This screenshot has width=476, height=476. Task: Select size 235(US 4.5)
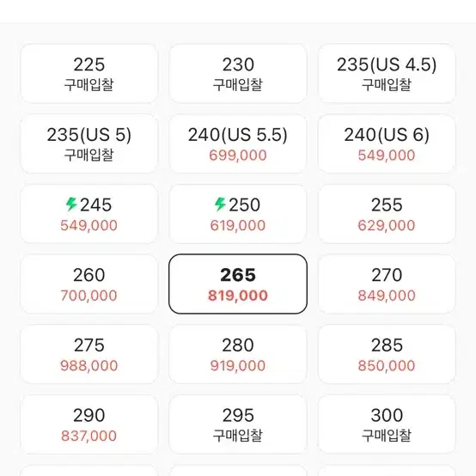(x=387, y=74)
